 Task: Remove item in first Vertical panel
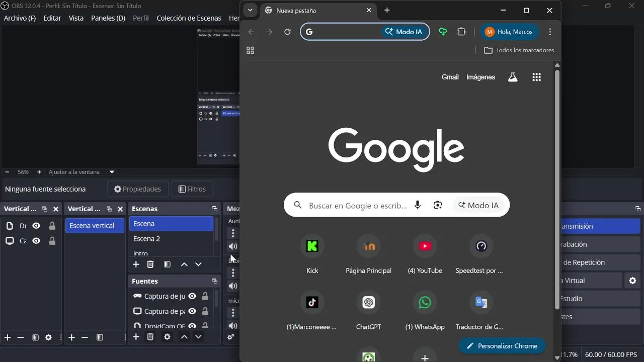(21, 337)
